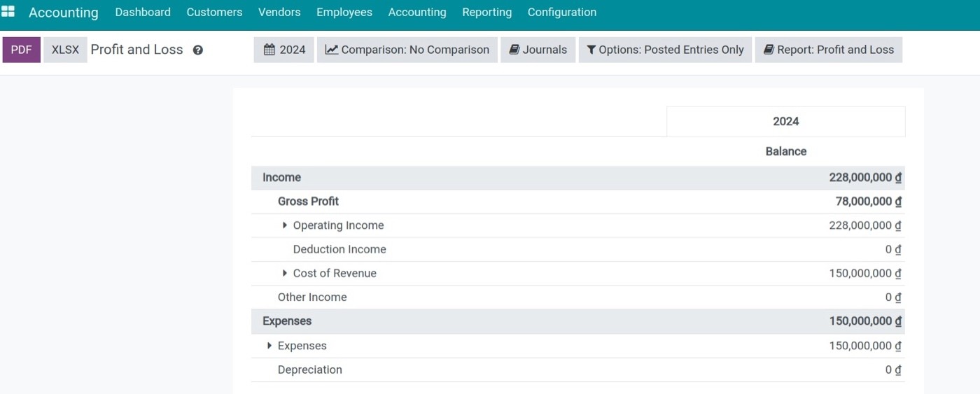Open the Report: Profit and Loss selector

pos(829,50)
